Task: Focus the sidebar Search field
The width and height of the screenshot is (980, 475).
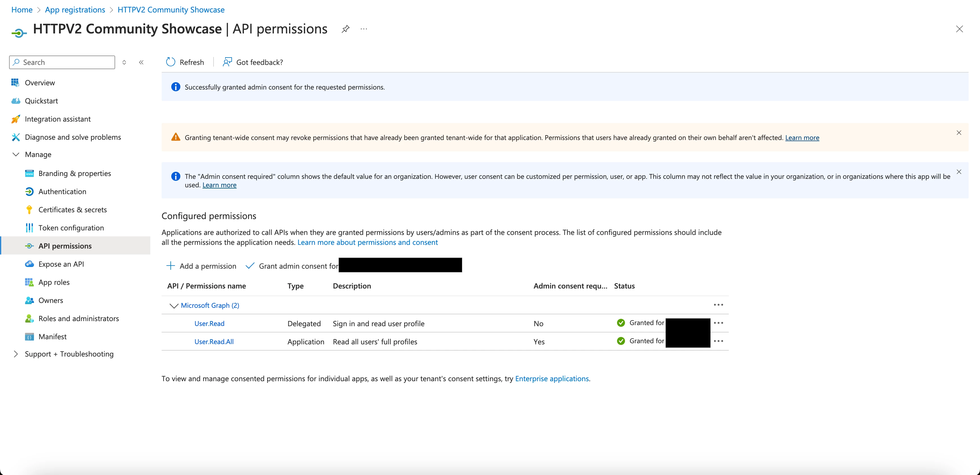Action: pos(62,62)
